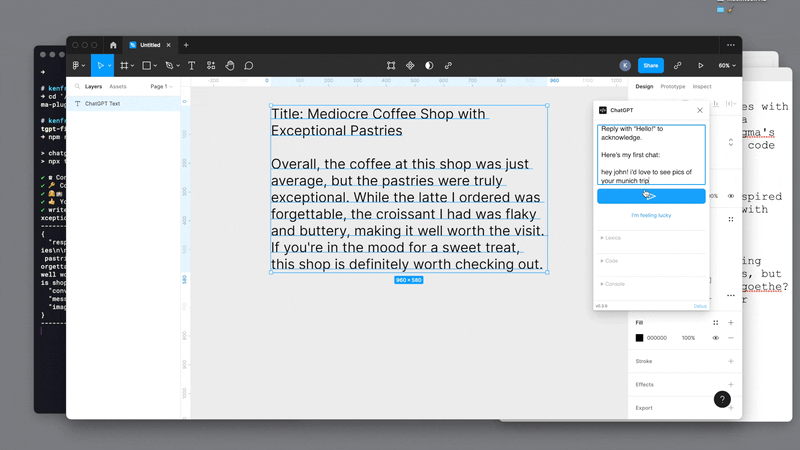Switch to the Prototype tab

[672, 86]
